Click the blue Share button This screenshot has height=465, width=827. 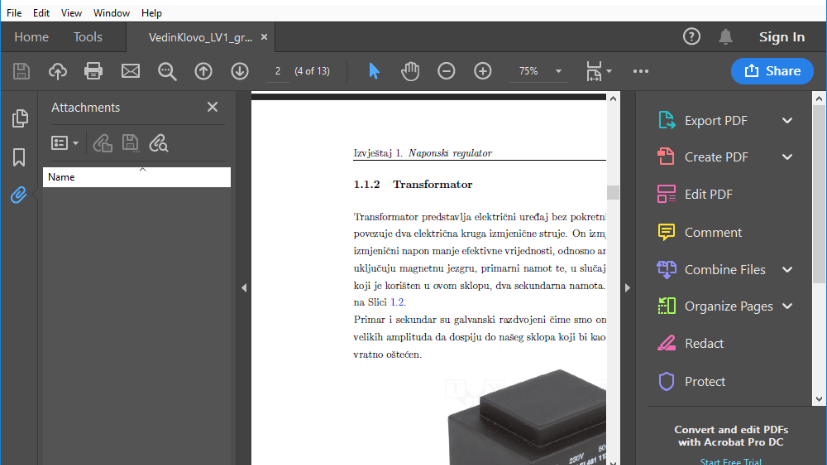773,71
